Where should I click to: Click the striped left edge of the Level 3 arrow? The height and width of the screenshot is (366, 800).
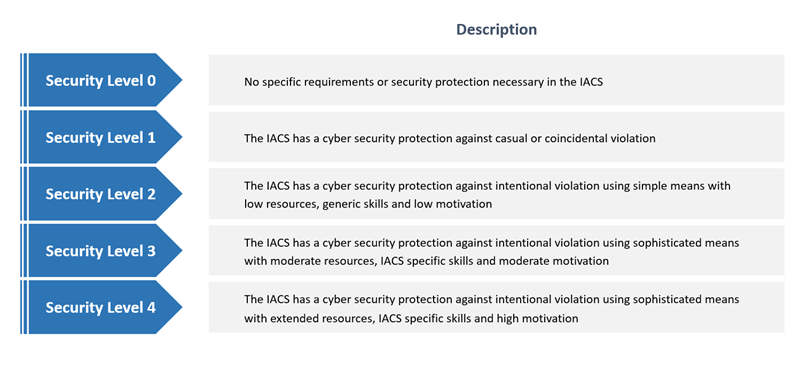24,250
